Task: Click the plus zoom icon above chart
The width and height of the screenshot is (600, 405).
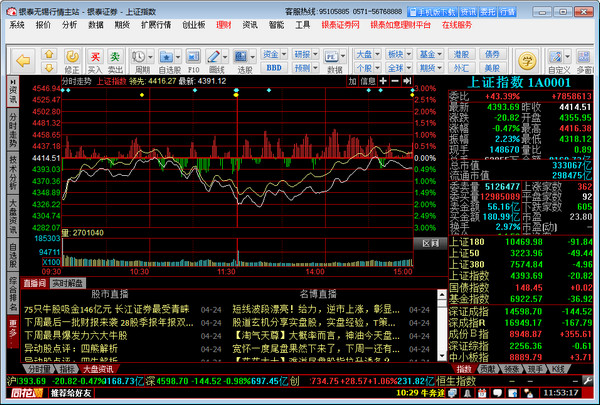Action: pos(383,81)
